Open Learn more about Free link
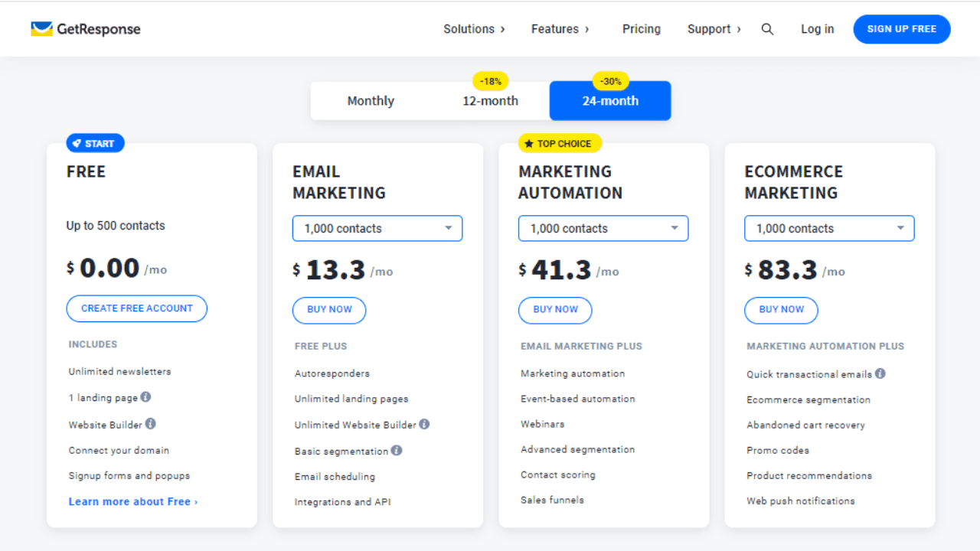 (133, 501)
